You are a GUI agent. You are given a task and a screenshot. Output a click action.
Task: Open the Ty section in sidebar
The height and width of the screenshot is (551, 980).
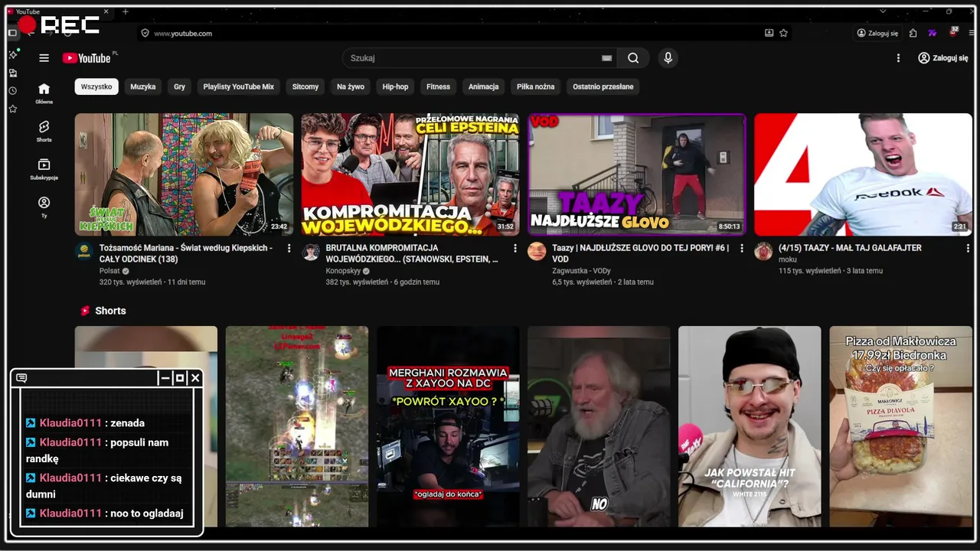tap(44, 207)
